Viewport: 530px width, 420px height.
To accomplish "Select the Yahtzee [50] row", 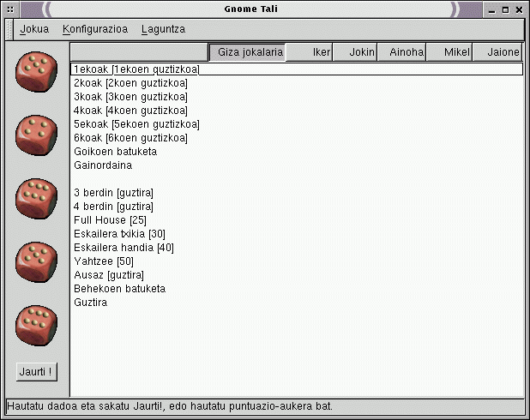I will [x=297, y=261].
